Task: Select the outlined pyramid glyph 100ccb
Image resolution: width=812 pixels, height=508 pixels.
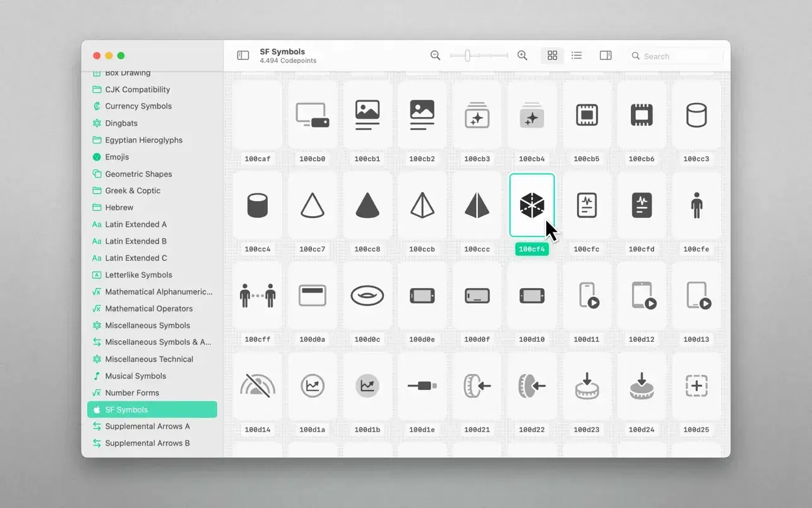Action: pos(422,205)
